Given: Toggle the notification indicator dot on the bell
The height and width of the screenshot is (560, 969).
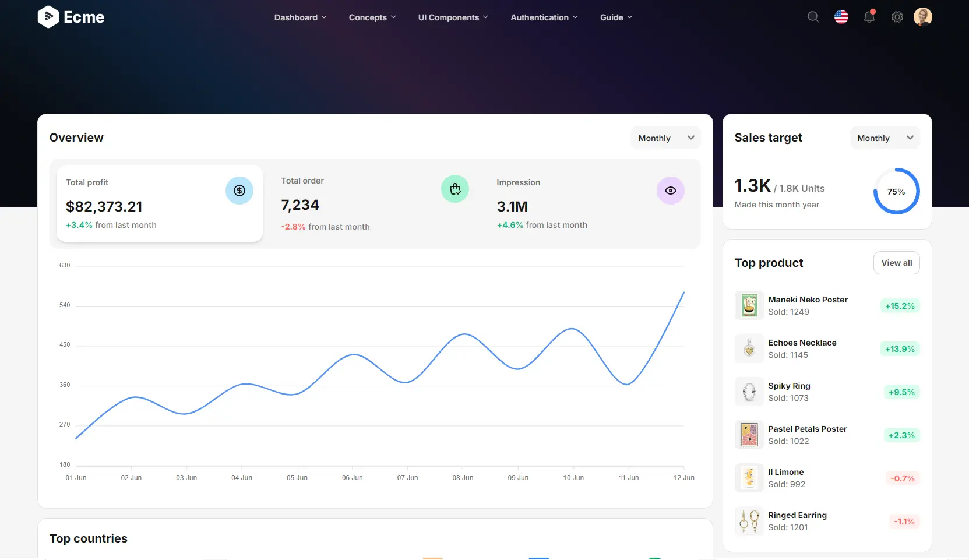Looking at the screenshot, I should click(873, 12).
